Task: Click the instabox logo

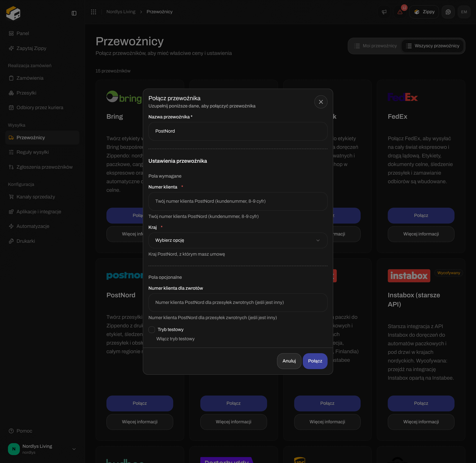Action: point(409,276)
